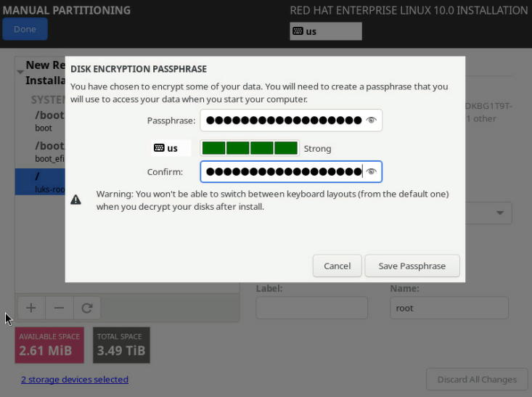This screenshot has width=532, height=397.
Task: Click Save Passphrase button
Action: click(412, 266)
